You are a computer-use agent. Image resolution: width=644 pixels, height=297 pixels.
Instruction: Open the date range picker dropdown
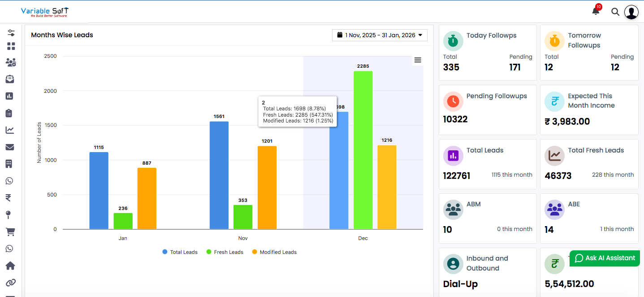[x=379, y=35]
